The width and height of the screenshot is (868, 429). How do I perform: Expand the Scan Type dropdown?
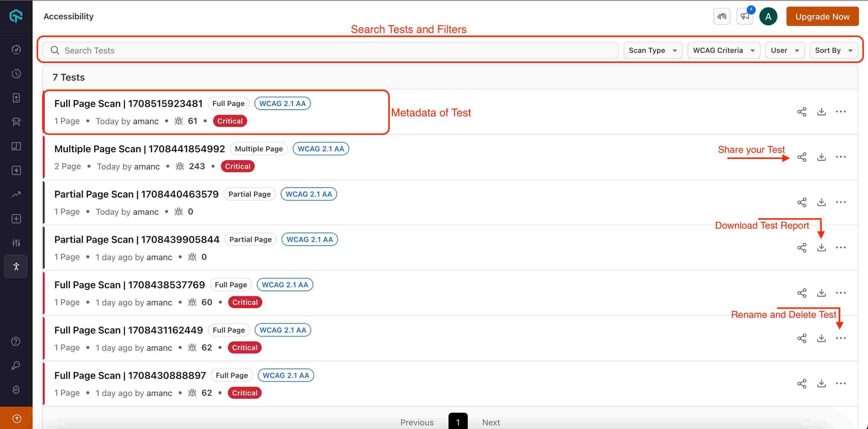coord(652,50)
